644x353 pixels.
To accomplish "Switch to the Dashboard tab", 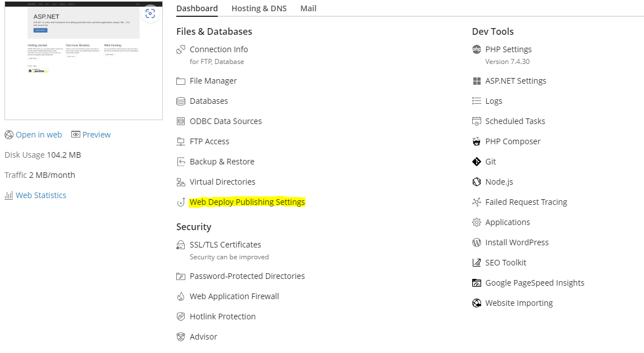I will [x=197, y=8].
